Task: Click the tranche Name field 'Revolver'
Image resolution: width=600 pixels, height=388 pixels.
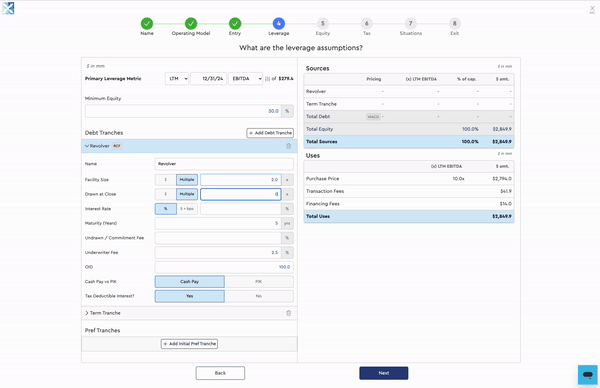Action: (224, 164)
